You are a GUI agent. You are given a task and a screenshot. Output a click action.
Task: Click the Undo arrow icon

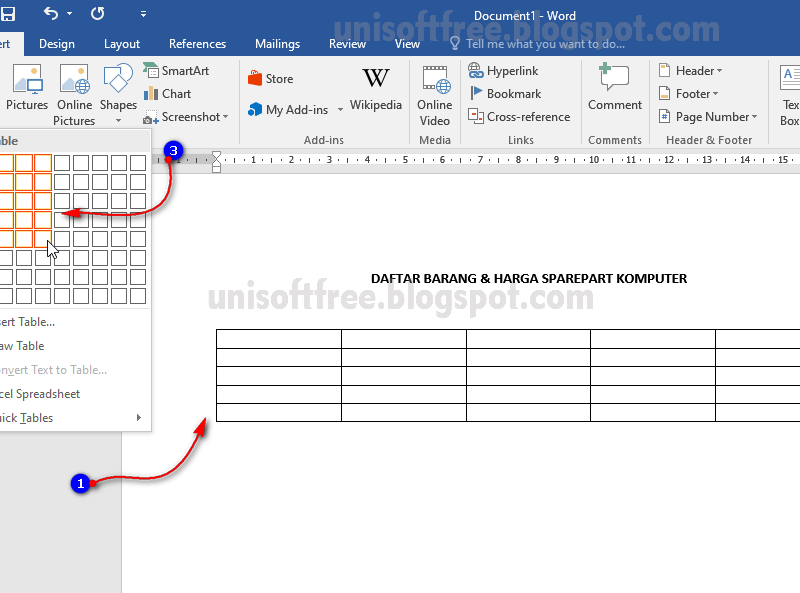[51, 13]
